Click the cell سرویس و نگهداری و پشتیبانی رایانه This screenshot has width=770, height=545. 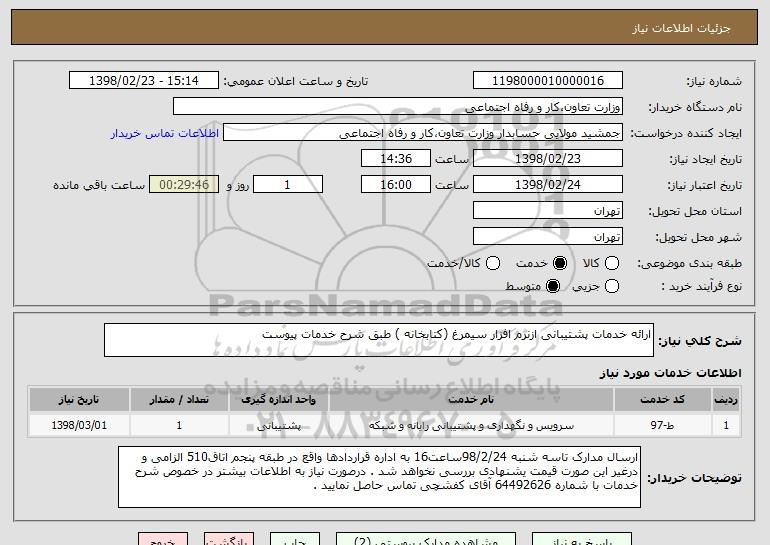pyautogui.click(x=471, y=426)
